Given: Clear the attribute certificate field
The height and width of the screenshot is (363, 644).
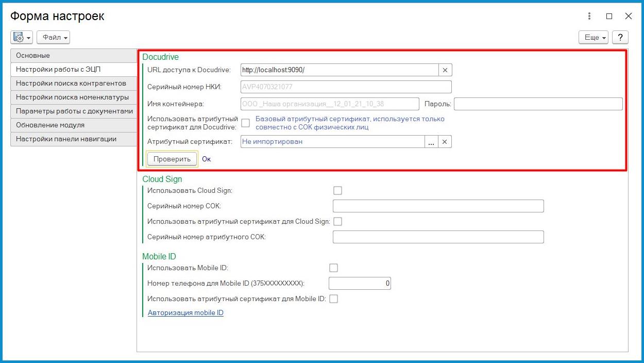Looking at the screenshot, I should (445, 142).
